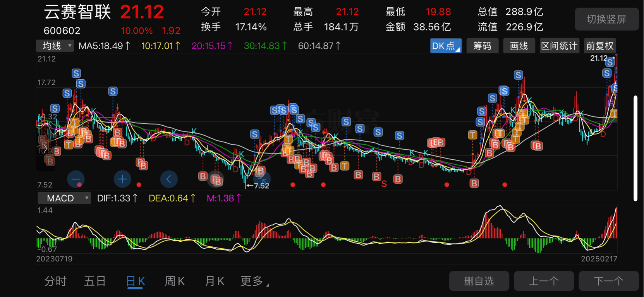The width and height of the screenshot is (644, 297).
Task: Click the 7.52 low price marker
Action: (258, 186)
